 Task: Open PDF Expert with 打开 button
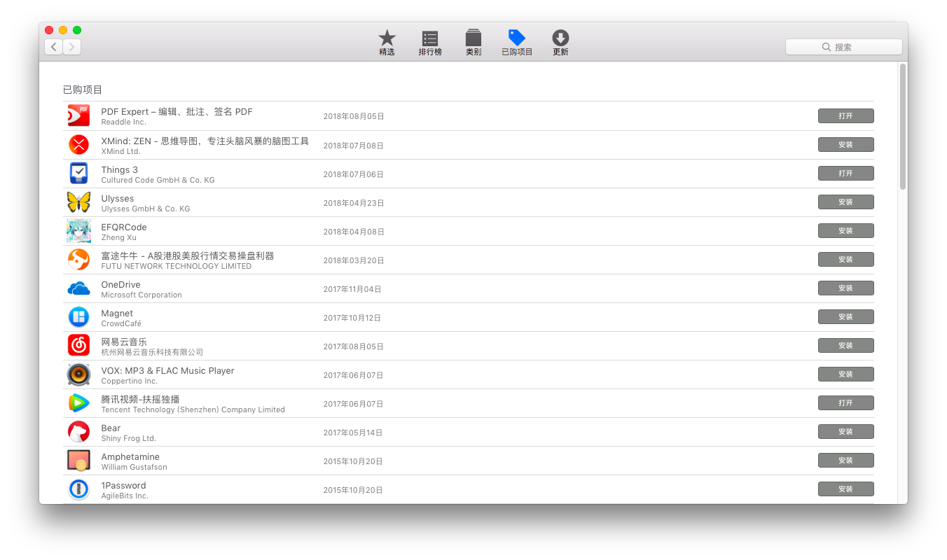(x=845, y=116)
